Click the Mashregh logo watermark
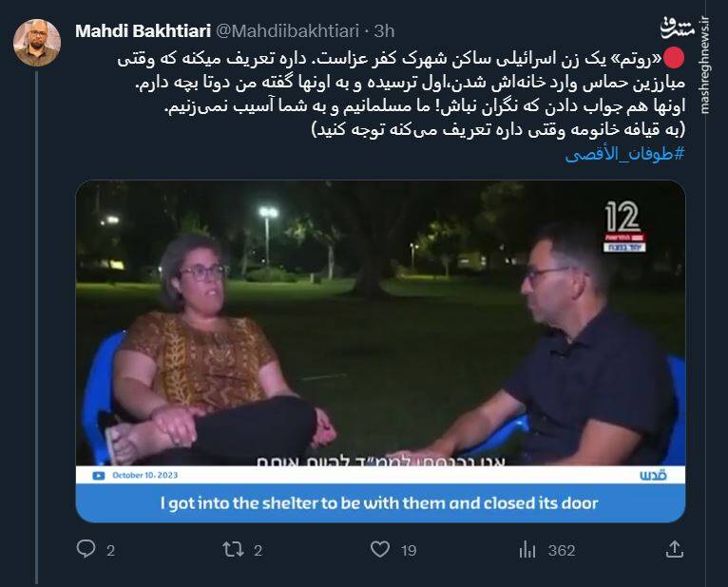728x587 pixels. click(678, 28)
